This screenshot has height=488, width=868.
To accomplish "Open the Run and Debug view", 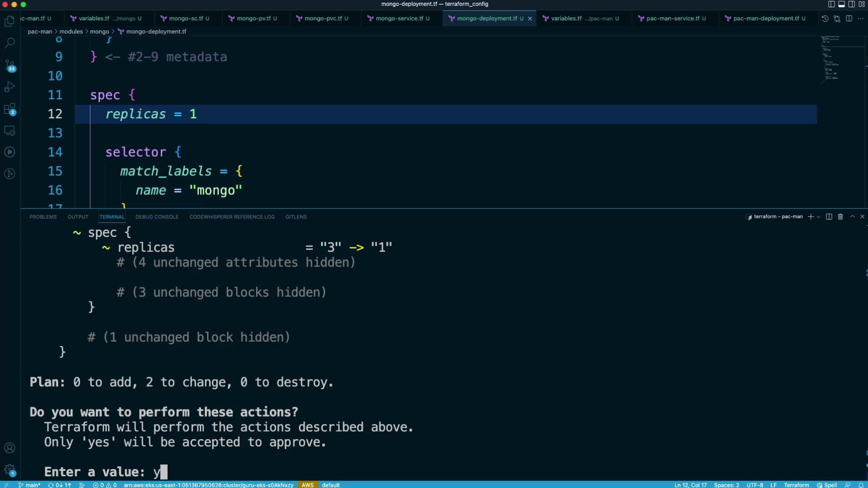I will pyautogui.click(x=9, y=87).
